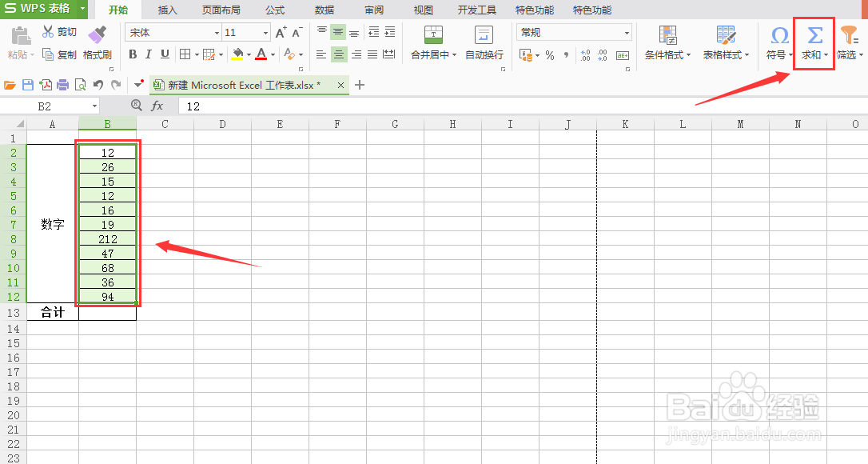Click the Table Style (表格样式) icon
The image size is (868, 464).
click(x=726, y=35)
